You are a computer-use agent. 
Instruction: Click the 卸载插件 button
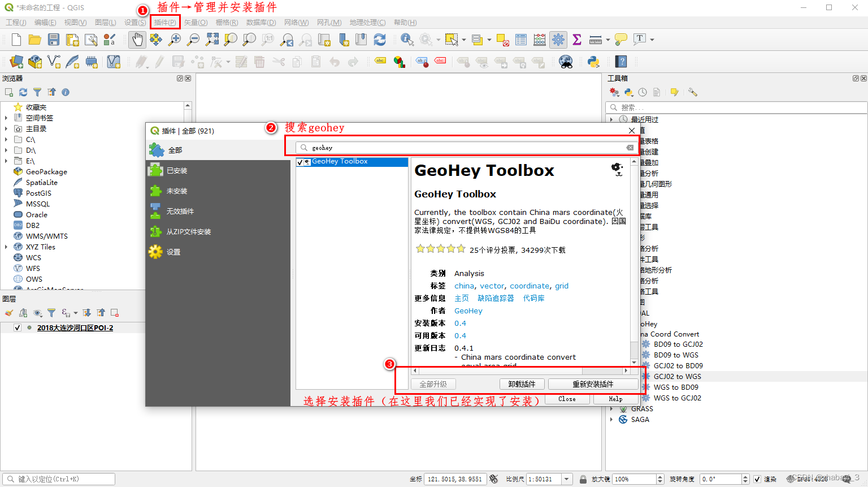pos(522,383)
